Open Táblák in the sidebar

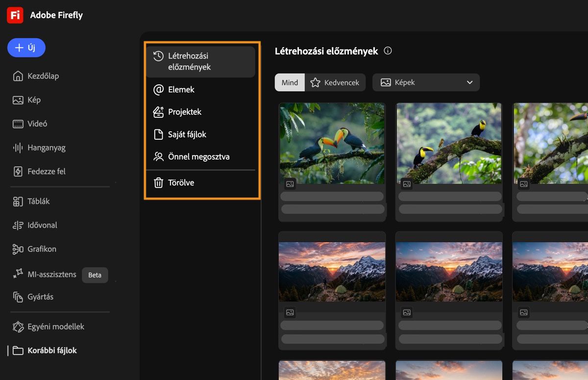coord(39,201)
